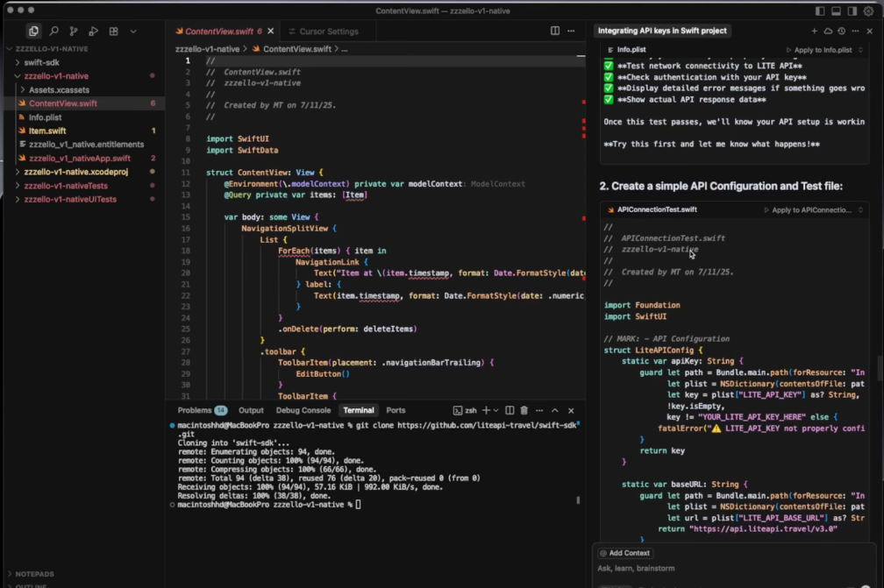884x588 pixels.
Task: Open the terminal launch profile dropdown
Action: tap(495, 410)
